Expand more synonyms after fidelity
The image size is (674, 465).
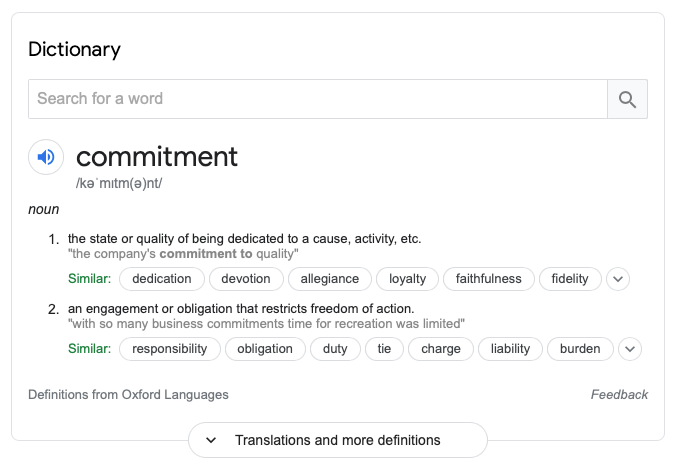click(618, 279)
